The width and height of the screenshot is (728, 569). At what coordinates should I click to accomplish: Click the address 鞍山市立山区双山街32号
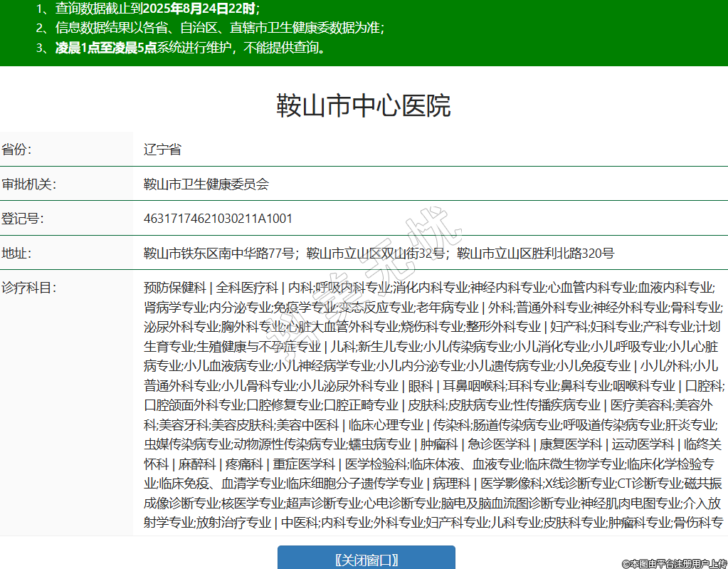[x=375, y=253]
